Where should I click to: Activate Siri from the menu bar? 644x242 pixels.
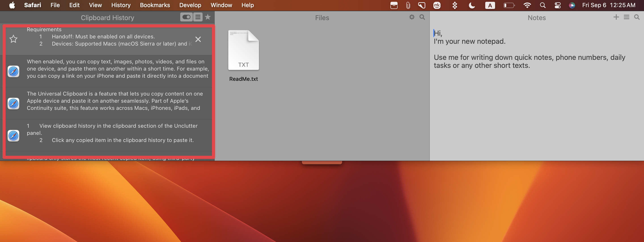[572, 5]
